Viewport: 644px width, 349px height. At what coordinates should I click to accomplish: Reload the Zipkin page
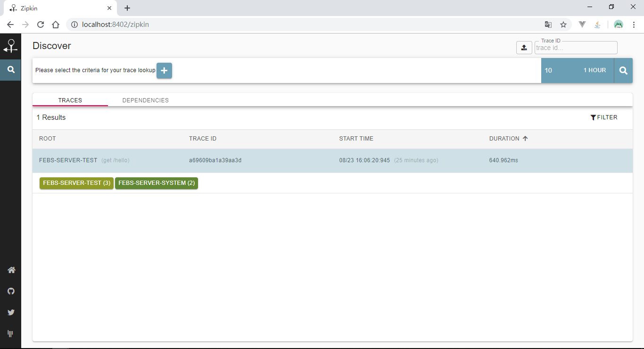click(x=41, y=25)
